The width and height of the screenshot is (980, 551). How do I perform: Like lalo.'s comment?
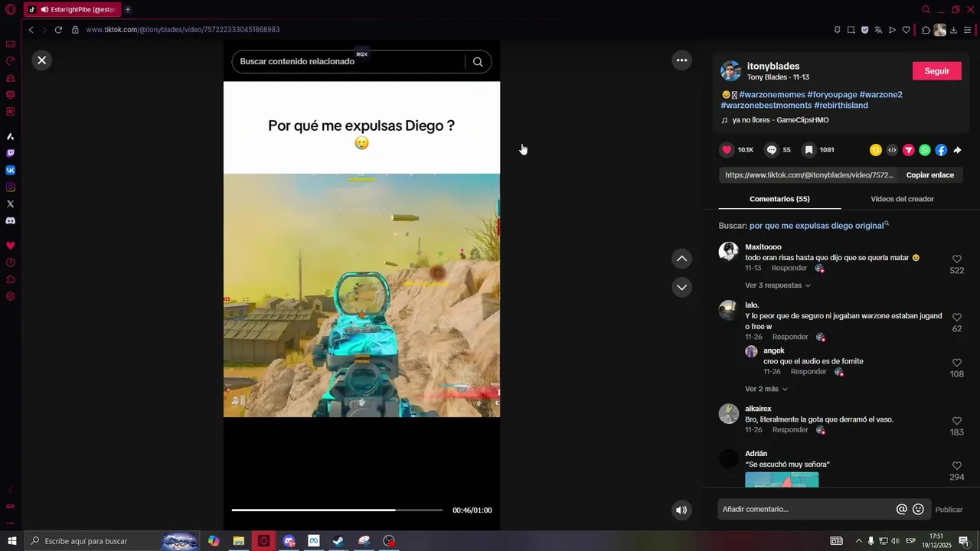pyautogui.click(x=956, y=317)
